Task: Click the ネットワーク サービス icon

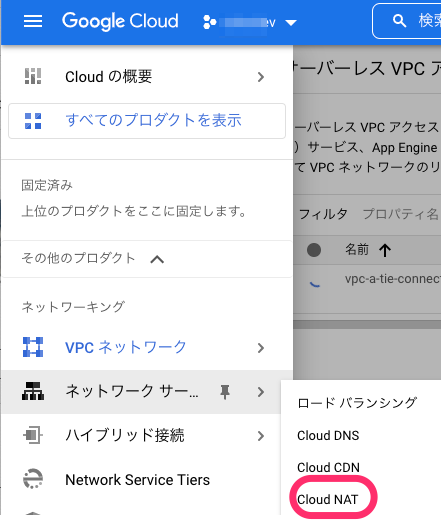Action: (33, 391)
